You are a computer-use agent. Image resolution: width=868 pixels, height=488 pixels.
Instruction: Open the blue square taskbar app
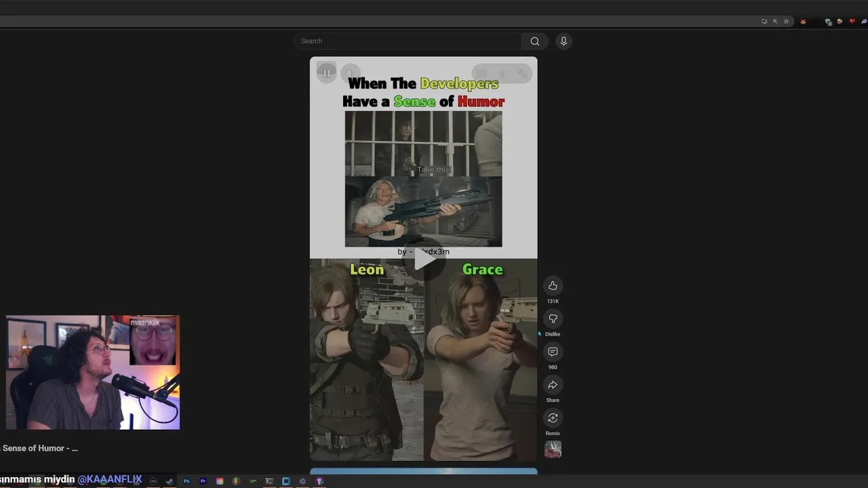tap(285, 481)
